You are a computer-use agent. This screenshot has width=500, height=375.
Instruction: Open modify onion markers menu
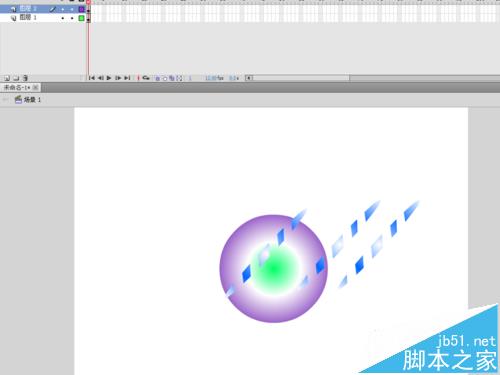point(179,78)
